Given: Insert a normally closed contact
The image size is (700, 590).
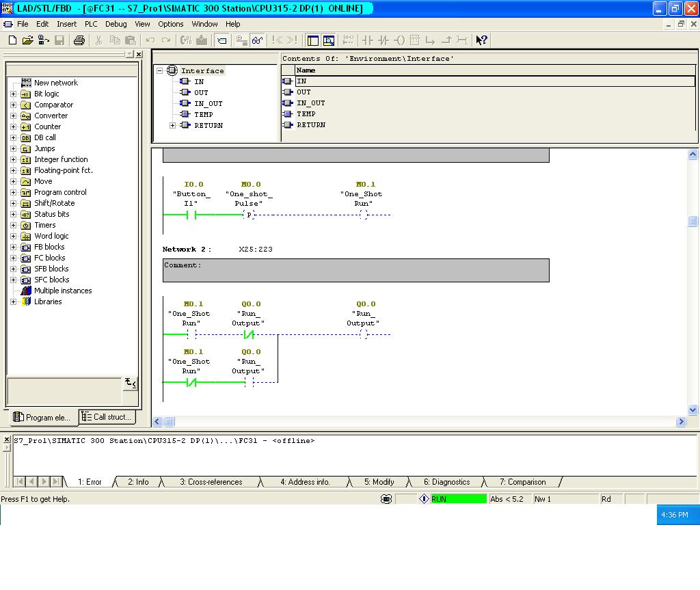Looking at the screenshot, I should (x=383, y=41).
